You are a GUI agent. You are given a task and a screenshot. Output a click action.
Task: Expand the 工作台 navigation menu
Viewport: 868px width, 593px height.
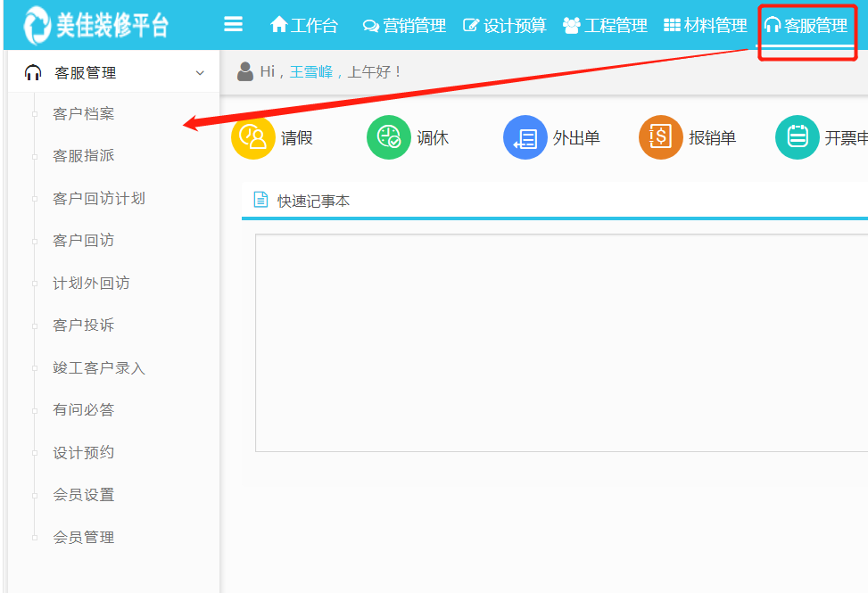click(x=303, y=25)
